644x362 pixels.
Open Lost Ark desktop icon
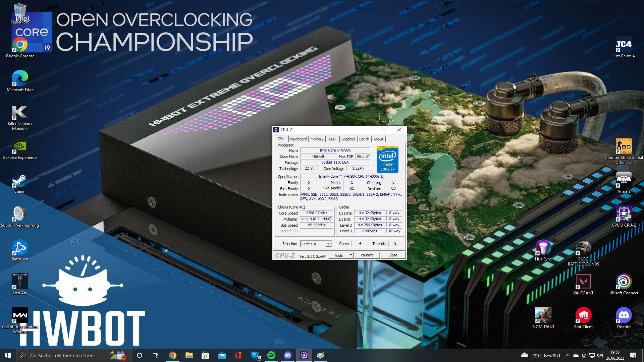(x=20, y=284)
